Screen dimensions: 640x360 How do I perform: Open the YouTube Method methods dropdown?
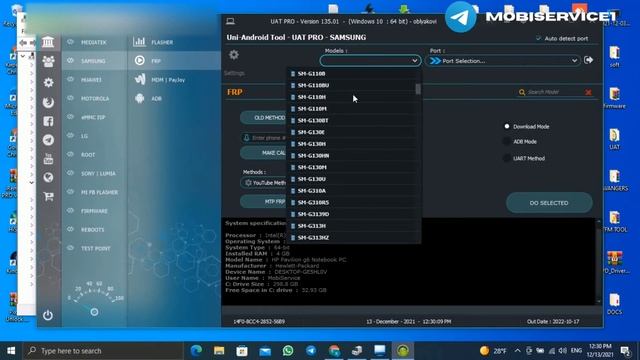[x=264, y=183]
